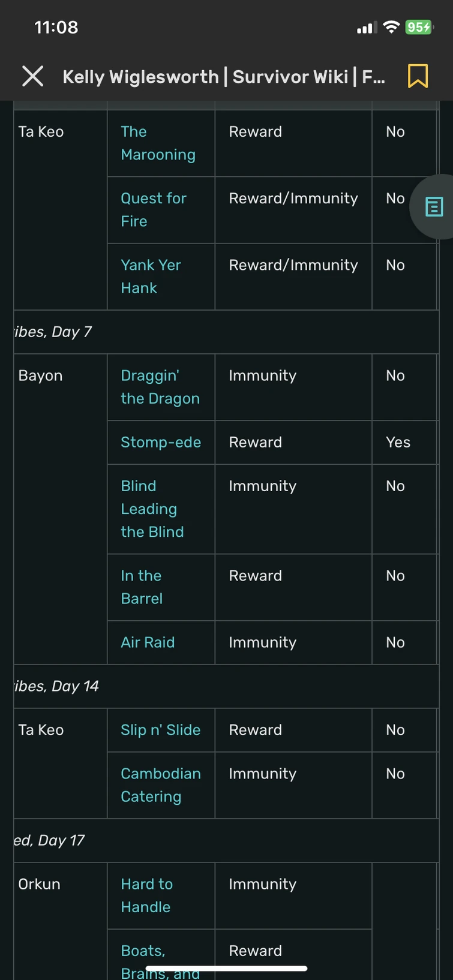Open The Marooning challenge link
The height and width of the screenshot is (980, 453).
click(158, 143)
